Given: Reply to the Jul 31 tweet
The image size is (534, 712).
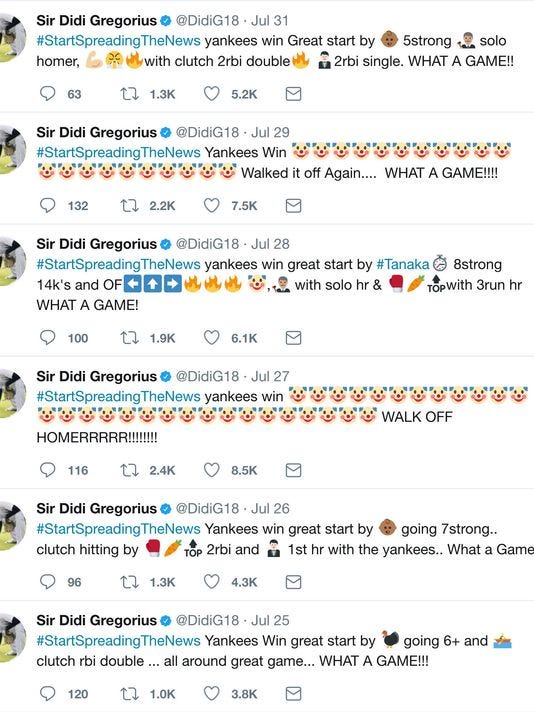Looking at the screenshot, I should click(48, 94).
